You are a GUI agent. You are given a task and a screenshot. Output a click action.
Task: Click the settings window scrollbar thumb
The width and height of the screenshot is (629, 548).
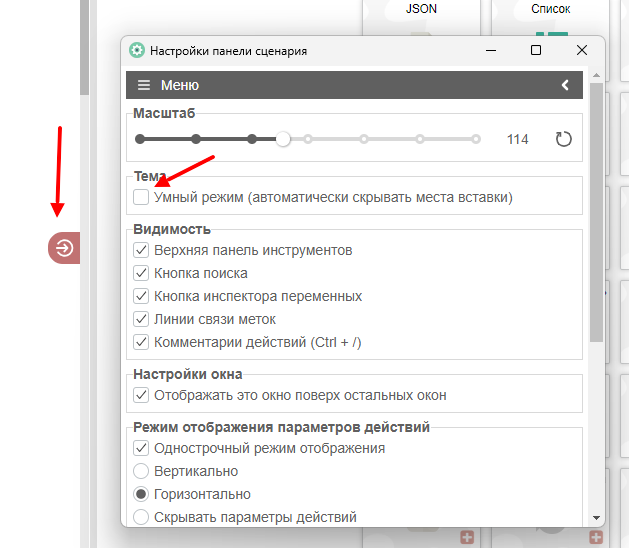point(597,212)
